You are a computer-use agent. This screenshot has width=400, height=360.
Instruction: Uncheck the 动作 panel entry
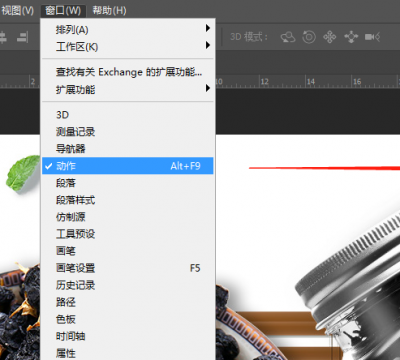click(128, 166)
